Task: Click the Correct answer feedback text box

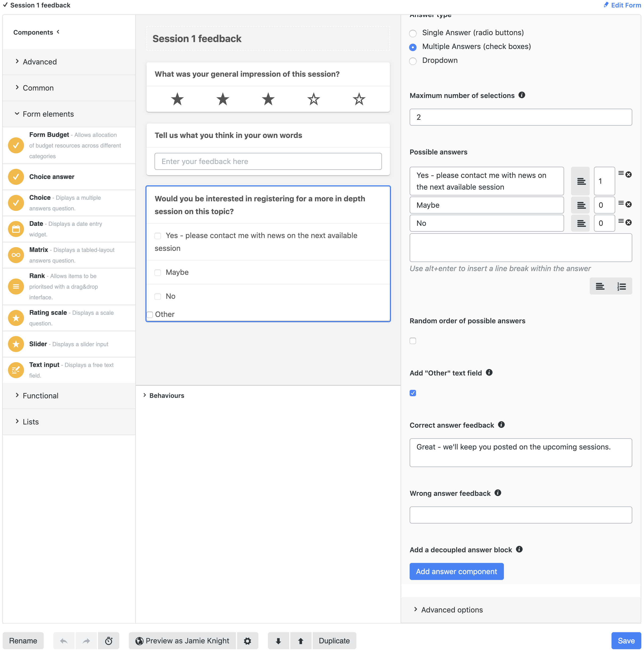Action: pos(520,452)
